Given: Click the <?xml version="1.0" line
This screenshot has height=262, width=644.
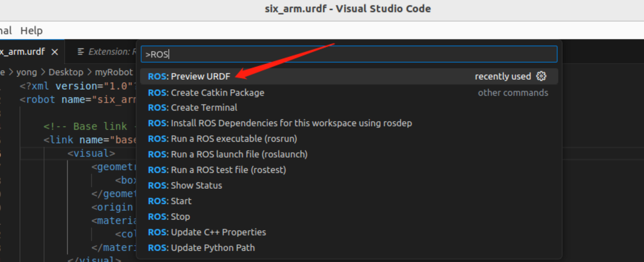Looking at the screenshot, I should 78,86.
